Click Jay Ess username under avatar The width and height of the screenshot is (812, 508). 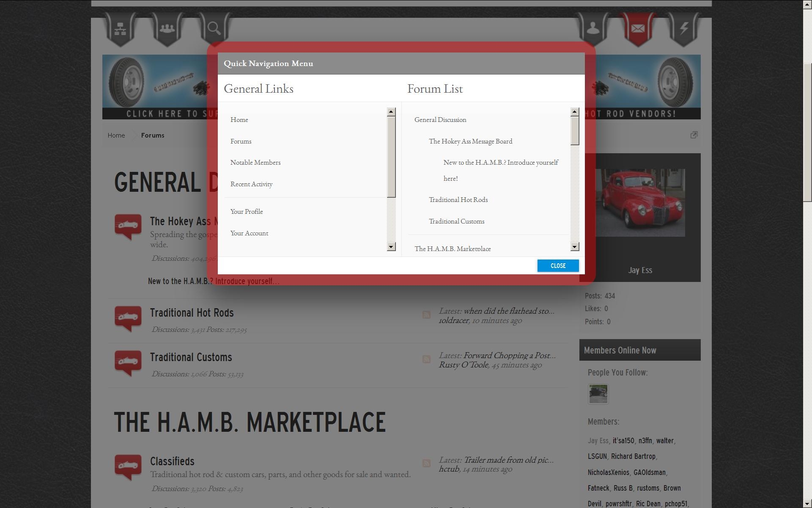point(640,270)
